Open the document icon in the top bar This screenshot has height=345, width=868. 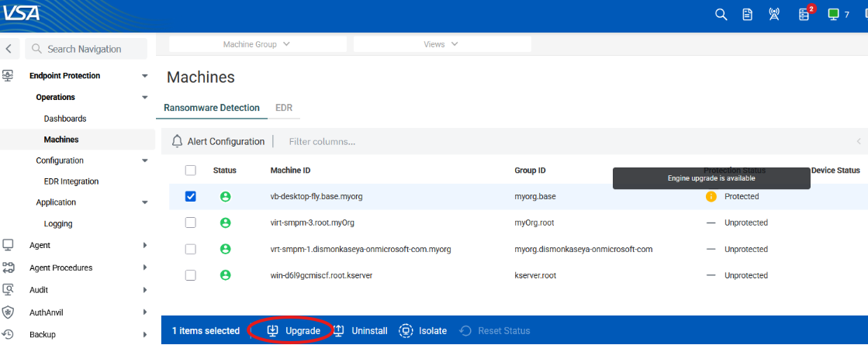click(747, 15)
